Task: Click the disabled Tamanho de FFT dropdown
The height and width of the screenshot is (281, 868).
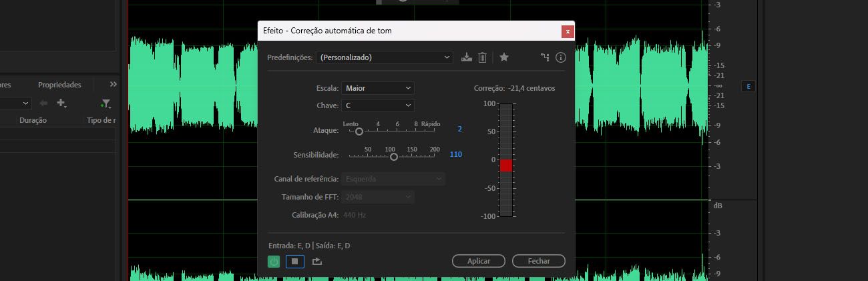Action: click(x=378, y=197)
